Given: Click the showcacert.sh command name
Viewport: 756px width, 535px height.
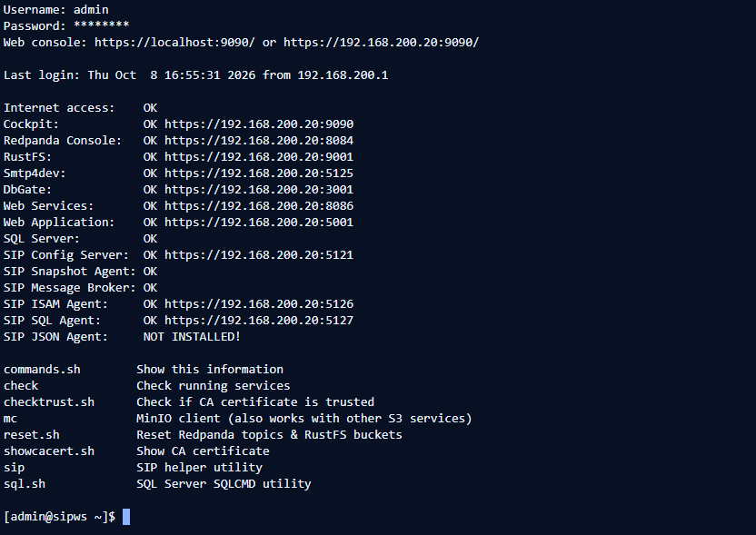Looking at the screenshot, I should pos(49,451).
